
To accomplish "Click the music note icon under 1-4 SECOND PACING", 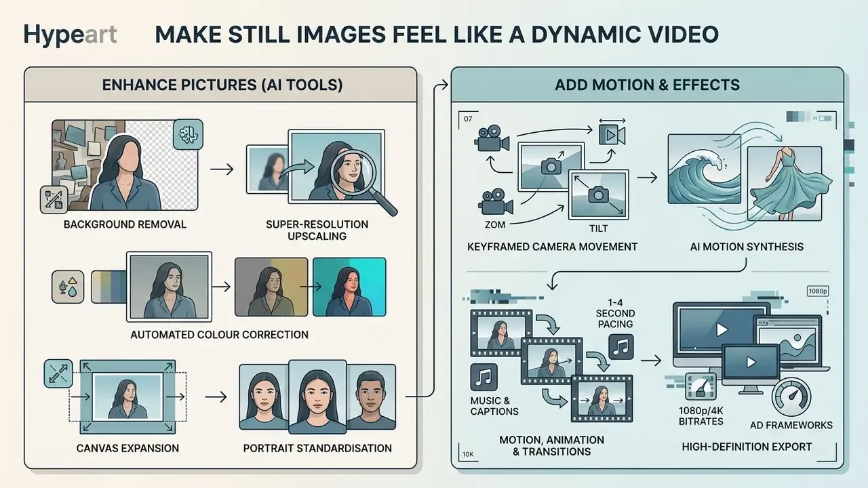I will tap(620, 348).
